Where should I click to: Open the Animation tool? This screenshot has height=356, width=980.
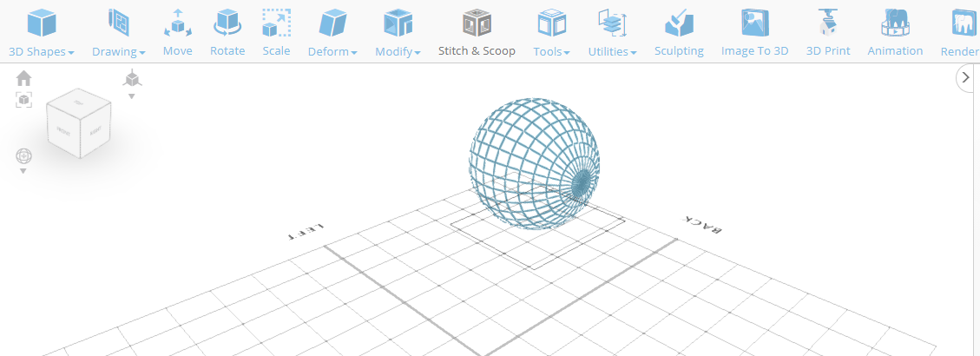click(895, 34)
